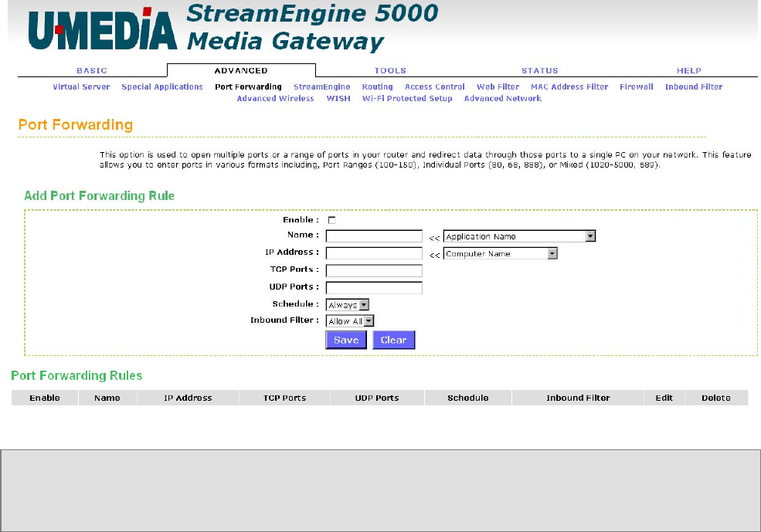The image size is (761, 532).
Task: Click the Name column header in rules table
Action: [x=107, y=398]
